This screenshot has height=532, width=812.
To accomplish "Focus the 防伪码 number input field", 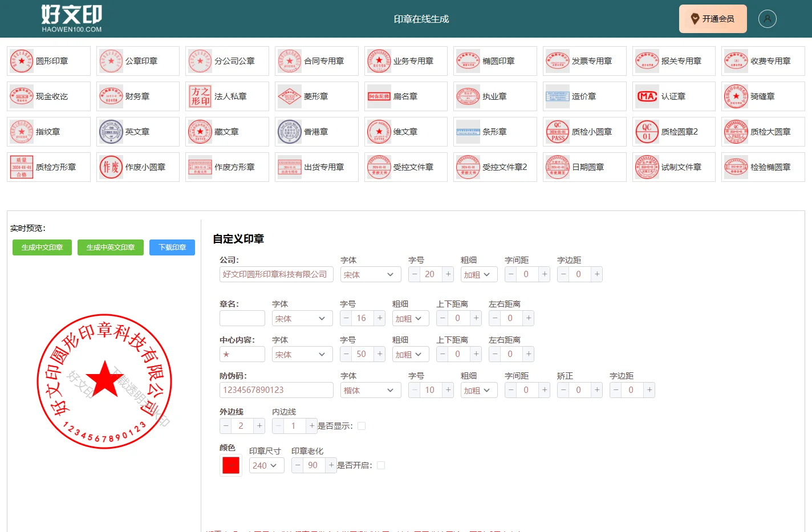I will pyautogui.click(x=277, y=390).
